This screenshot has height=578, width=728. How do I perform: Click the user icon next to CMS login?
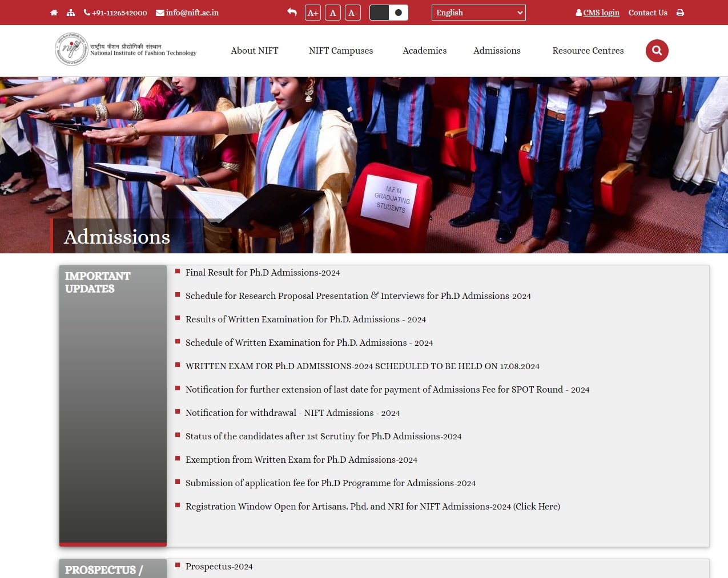point(578,12)
